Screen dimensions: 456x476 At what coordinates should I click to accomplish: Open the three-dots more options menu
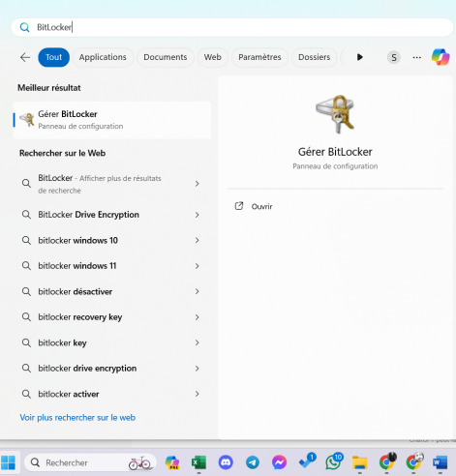pos(416,57)
